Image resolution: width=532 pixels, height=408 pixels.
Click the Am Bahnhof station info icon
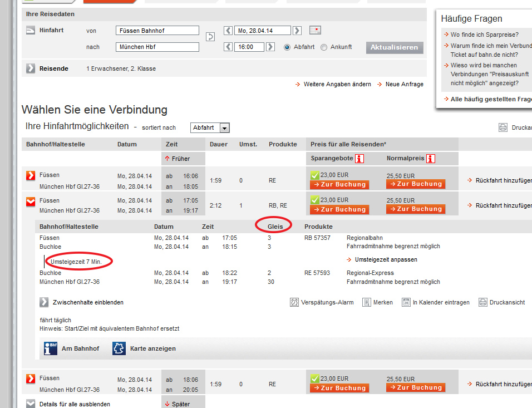tap(51, 348)
